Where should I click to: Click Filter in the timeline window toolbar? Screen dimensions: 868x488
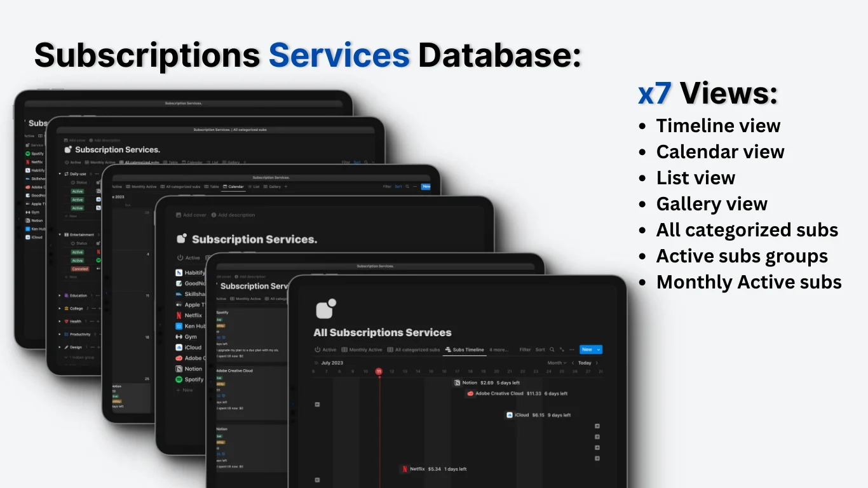click(525, 349)
